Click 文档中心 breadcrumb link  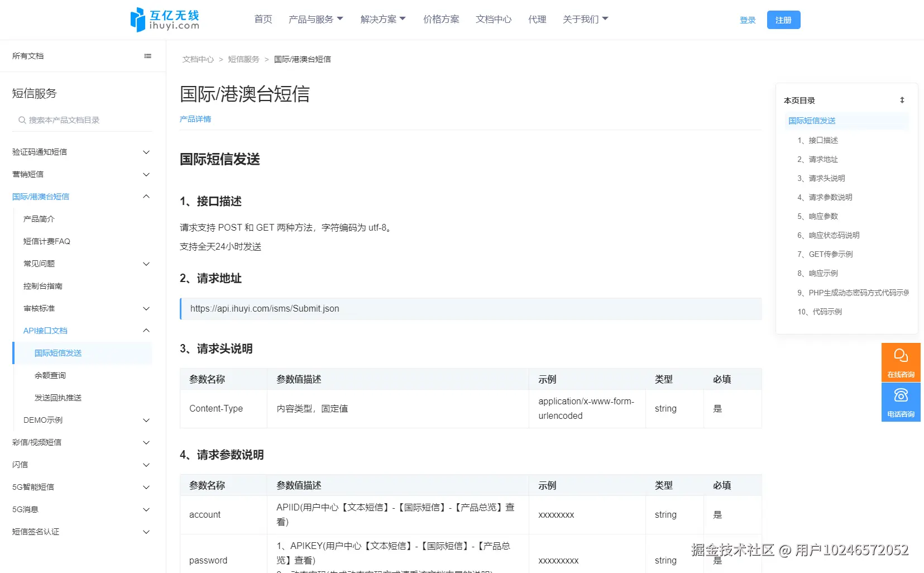tap(198, 59)
